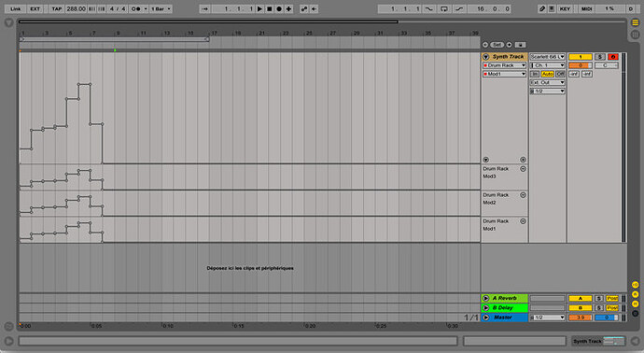Click the D disk overload indicator
644x353 pixels.
(631, 8)
